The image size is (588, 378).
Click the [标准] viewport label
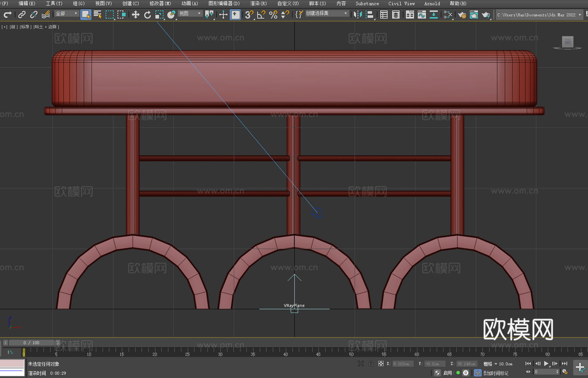coord(25,27)
